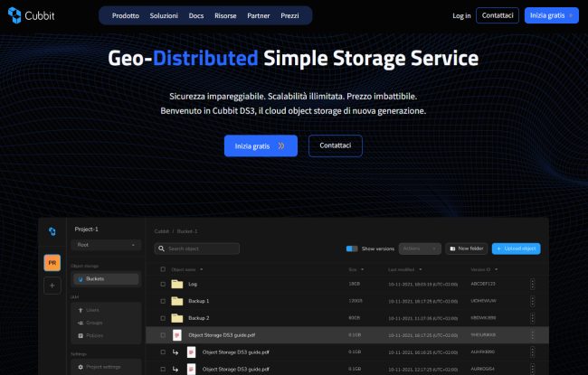Image resolution: width=588 pixels, height=375 pixels.
Task: Click the PDF icon in the highlighted row
Action: [177, 335]
